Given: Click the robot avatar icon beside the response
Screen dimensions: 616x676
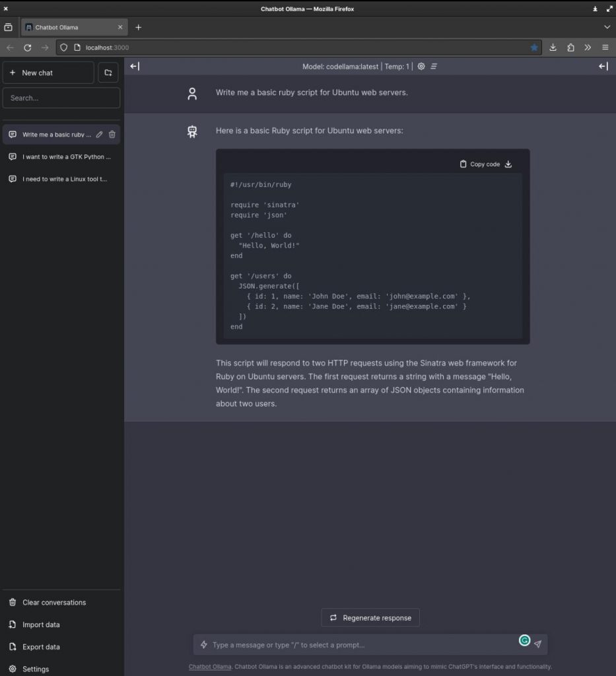Looking at the screenshot, I should 192,131.
